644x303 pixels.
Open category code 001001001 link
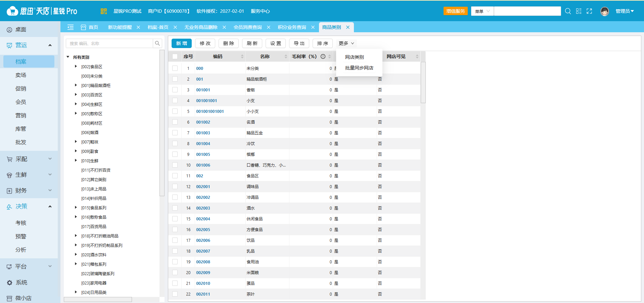pyautogui.click(x=206, y=100)
